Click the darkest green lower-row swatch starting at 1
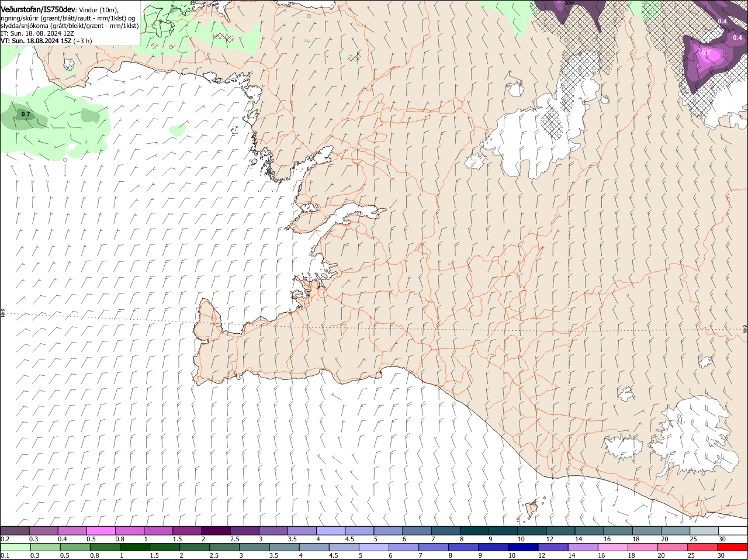748x560 pixels. click(135, 547)
